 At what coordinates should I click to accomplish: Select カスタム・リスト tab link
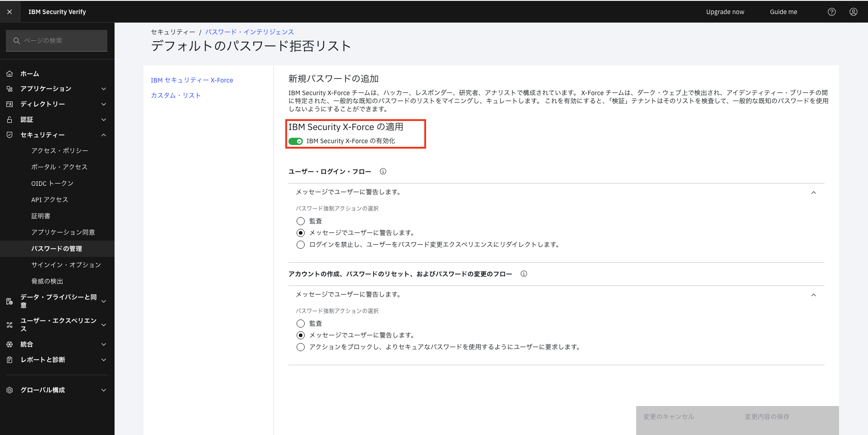(176, 96)
